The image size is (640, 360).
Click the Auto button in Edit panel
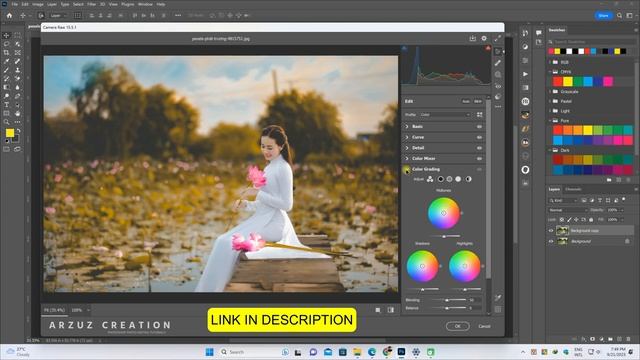pos(466,101)
